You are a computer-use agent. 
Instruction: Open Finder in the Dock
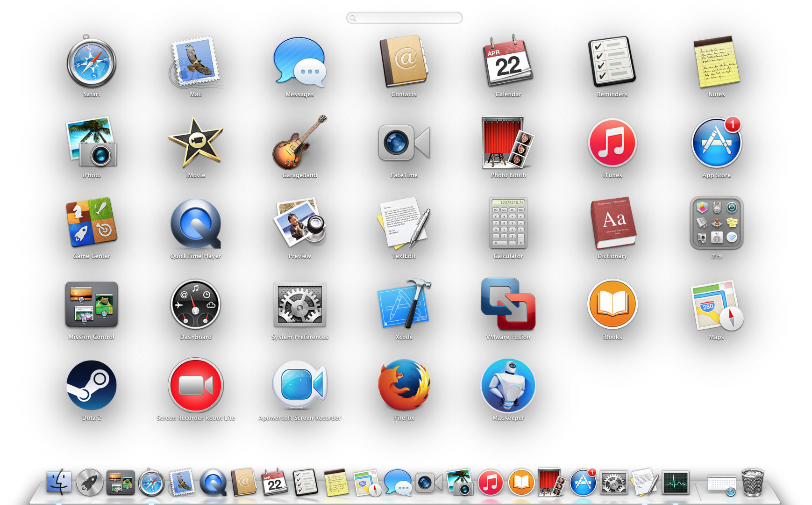click(x=59, y=482)
